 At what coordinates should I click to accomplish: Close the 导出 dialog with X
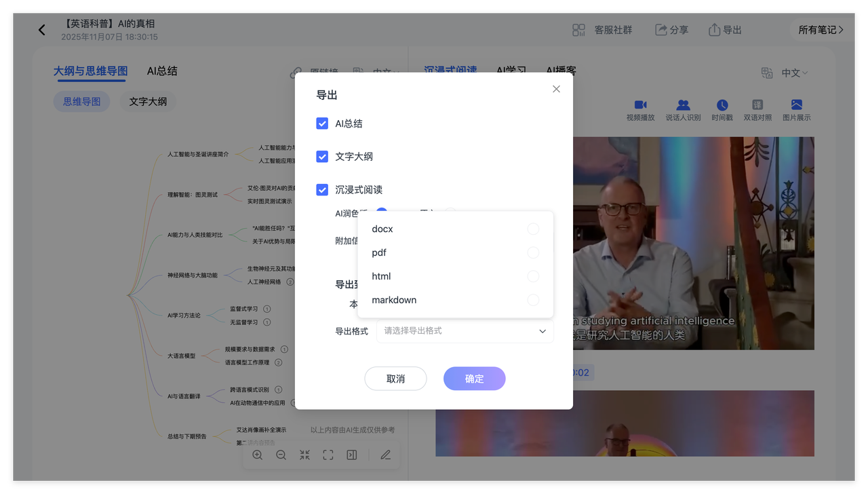coord(556,89)
